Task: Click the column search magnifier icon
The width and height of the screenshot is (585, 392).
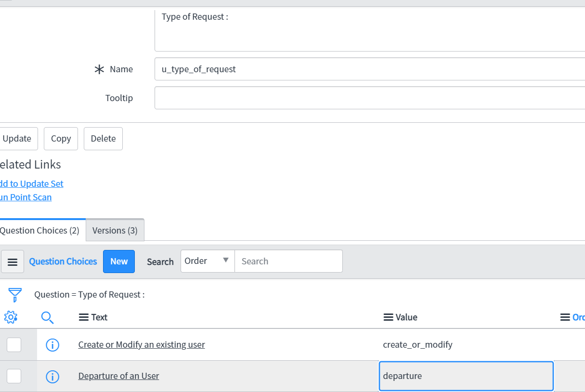Action: [47, 317]
